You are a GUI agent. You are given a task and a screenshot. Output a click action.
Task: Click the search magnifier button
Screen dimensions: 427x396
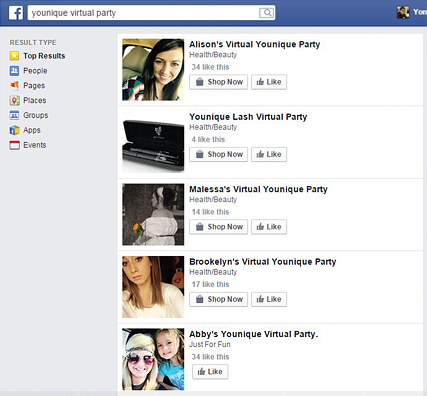click(266, 13)
